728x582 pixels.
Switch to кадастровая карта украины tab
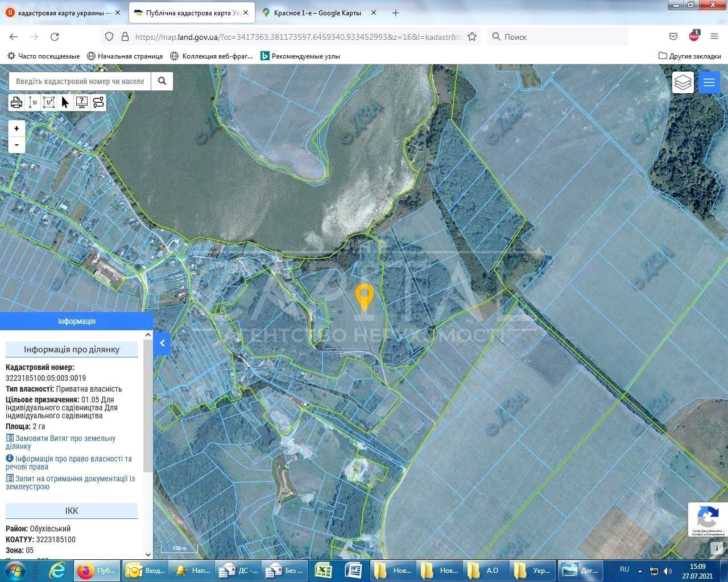(x=60, y=13)
